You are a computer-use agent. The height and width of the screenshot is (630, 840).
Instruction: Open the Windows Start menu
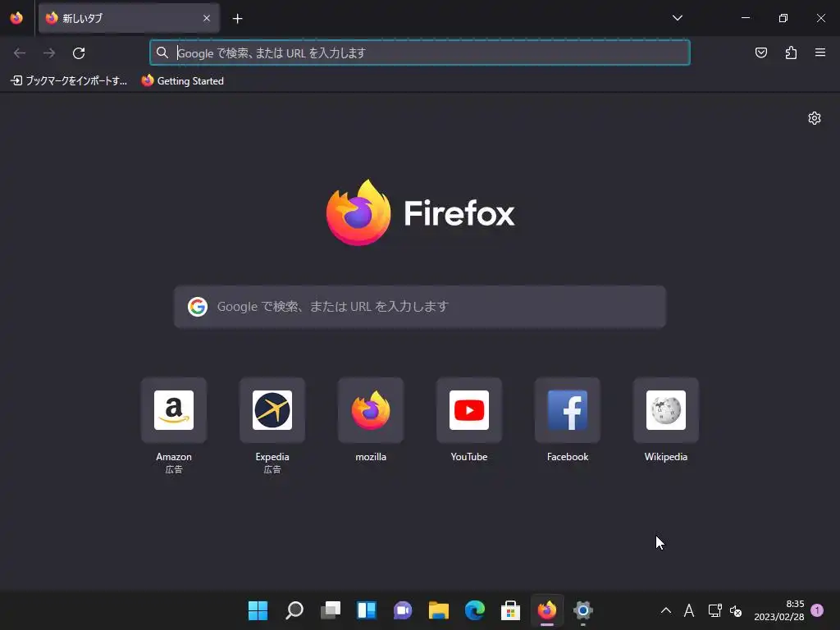point(258,610)
